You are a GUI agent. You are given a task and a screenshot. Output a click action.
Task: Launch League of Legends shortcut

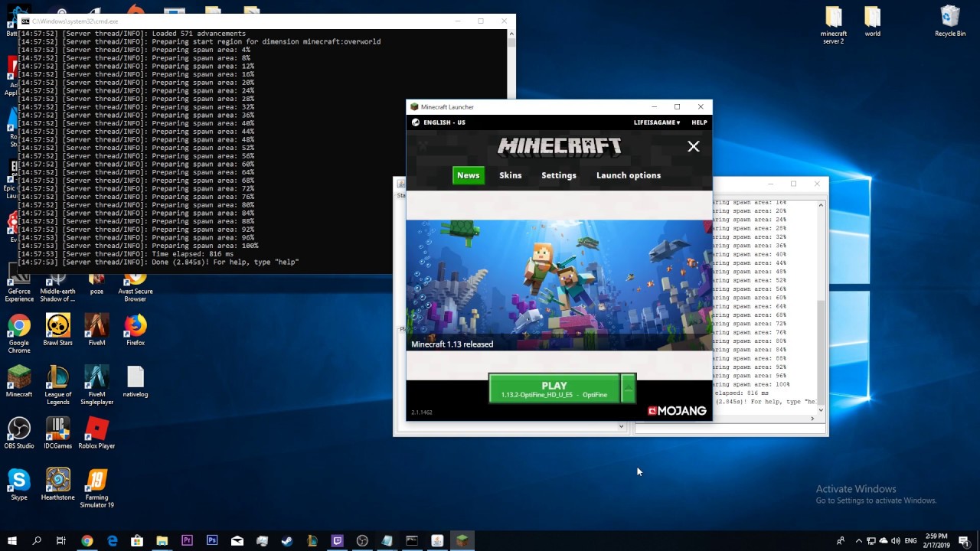57,385
